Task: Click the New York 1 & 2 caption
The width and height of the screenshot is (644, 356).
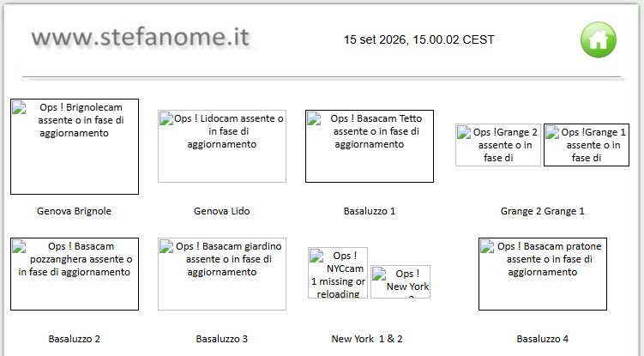Action: pyautogui.click(x=367, y=339)
